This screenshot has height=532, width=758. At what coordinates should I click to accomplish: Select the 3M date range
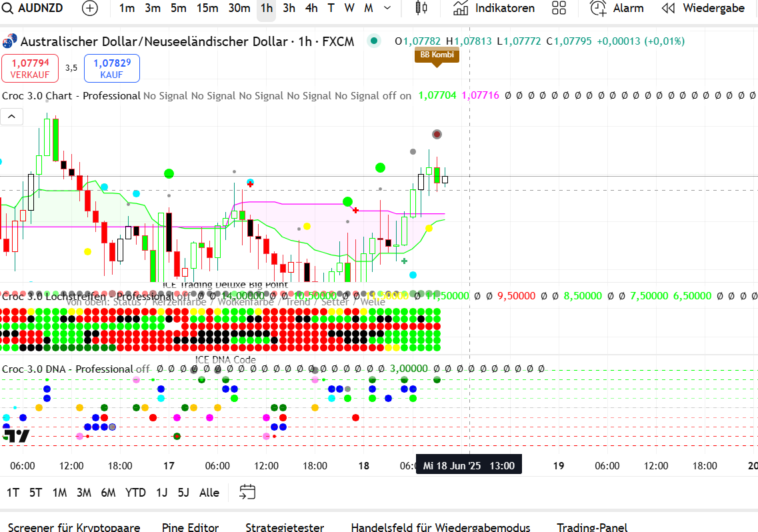coord(83,493)
